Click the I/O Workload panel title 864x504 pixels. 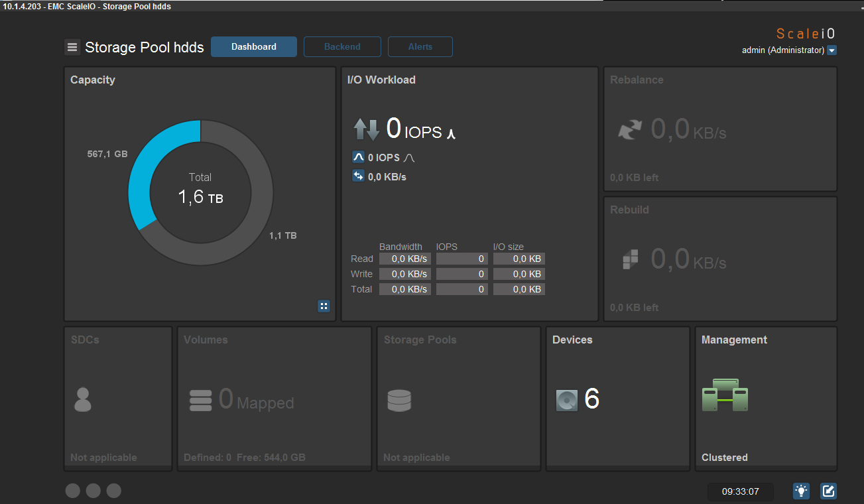[381, 80]
